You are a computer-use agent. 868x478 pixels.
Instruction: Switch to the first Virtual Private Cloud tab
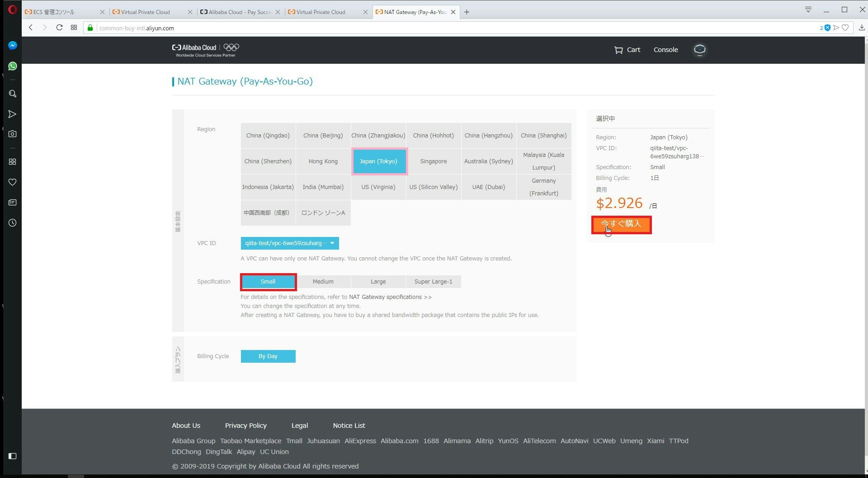[152, 12]
